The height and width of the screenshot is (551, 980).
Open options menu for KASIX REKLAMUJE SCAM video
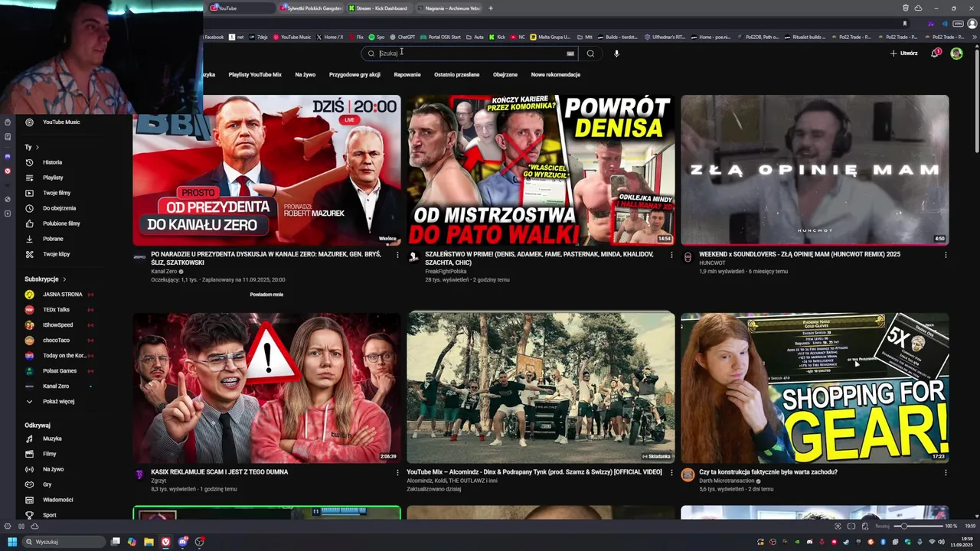pyautogui.click(x=397, y=472)
